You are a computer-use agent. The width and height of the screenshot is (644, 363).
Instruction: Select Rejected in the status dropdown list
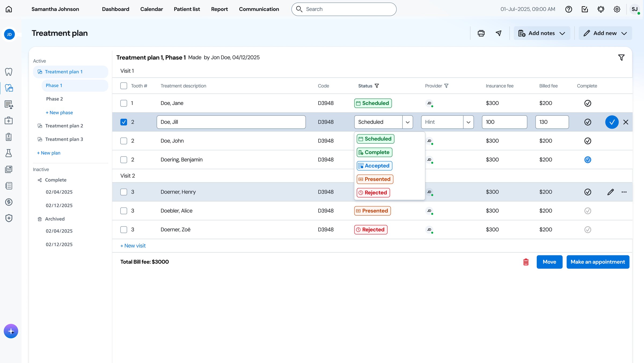373,193
